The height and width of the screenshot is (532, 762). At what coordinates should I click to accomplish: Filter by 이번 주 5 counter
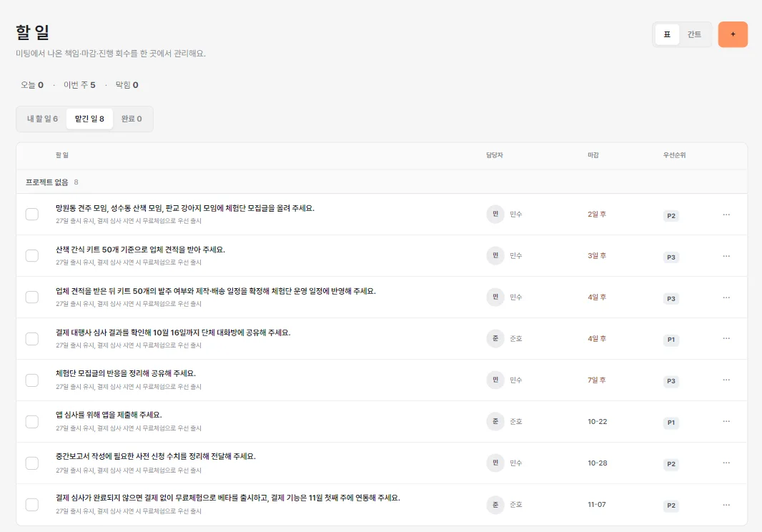(79, 85)
